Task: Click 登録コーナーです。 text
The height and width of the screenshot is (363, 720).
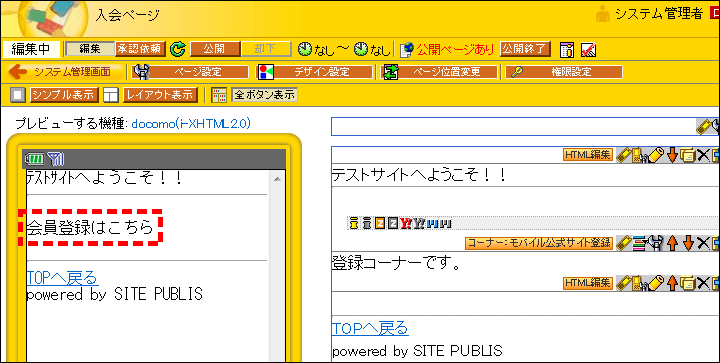Action: point(396,264)
